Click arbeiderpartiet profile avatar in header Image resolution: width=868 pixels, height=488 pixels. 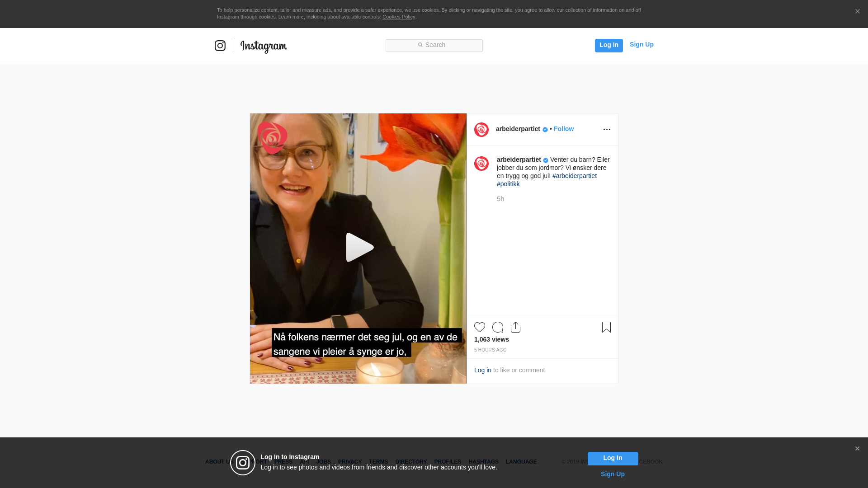[481, 130]
